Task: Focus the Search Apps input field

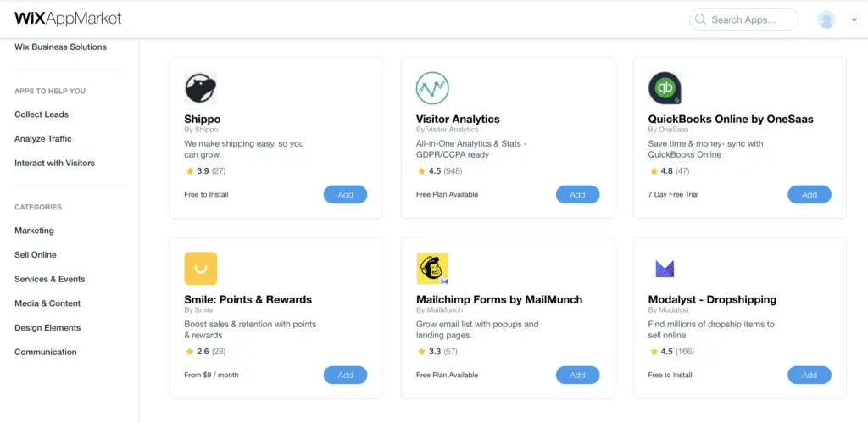Action: click(743, 19)
